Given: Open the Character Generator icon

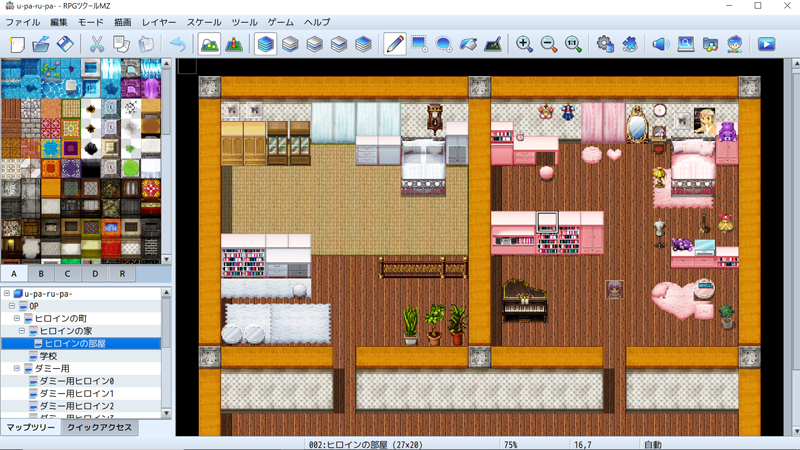Looking at the screenshot, I should [x=735, y=44].
